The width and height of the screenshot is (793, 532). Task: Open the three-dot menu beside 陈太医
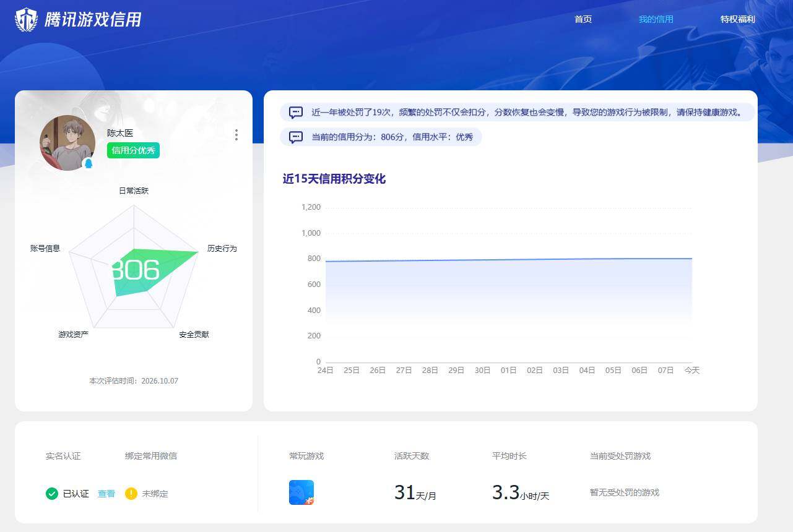click(236, 135)
